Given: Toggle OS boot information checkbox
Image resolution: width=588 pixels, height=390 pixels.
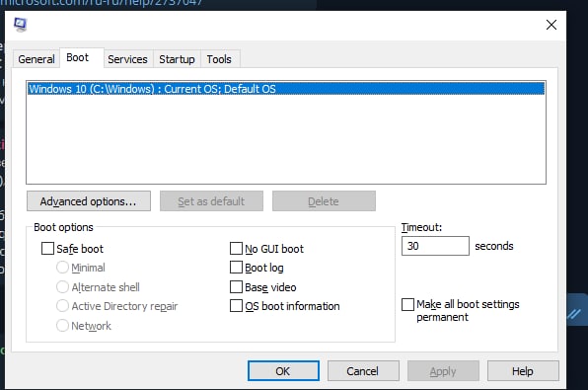Looking at the screenshot, I should [236, 305].
